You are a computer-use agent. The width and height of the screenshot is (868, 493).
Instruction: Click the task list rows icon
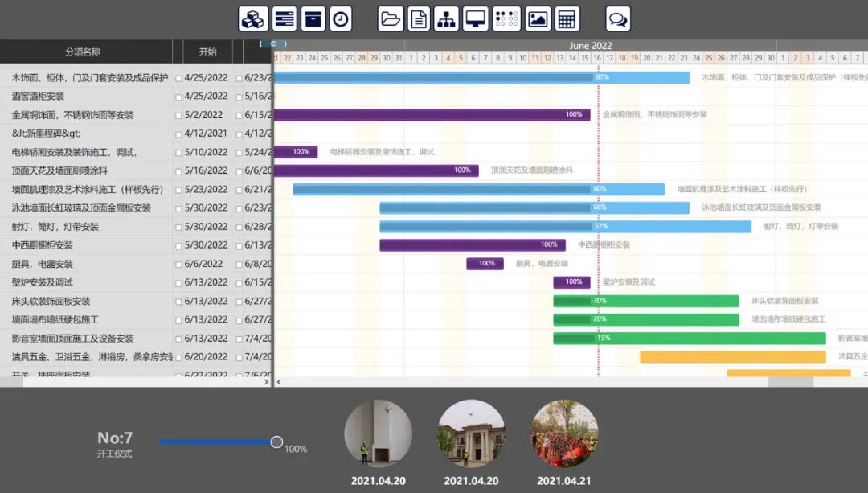click(x=284, y=18)
